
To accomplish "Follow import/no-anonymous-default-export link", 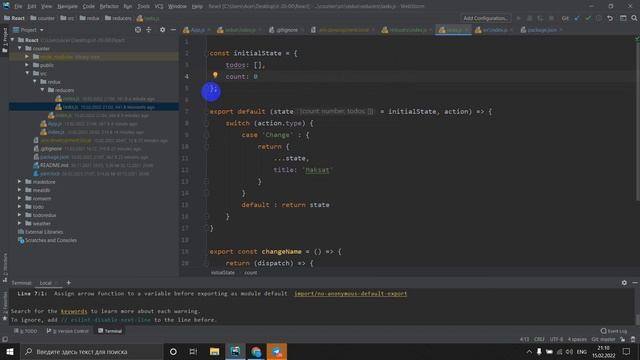I will coord(351,293).
